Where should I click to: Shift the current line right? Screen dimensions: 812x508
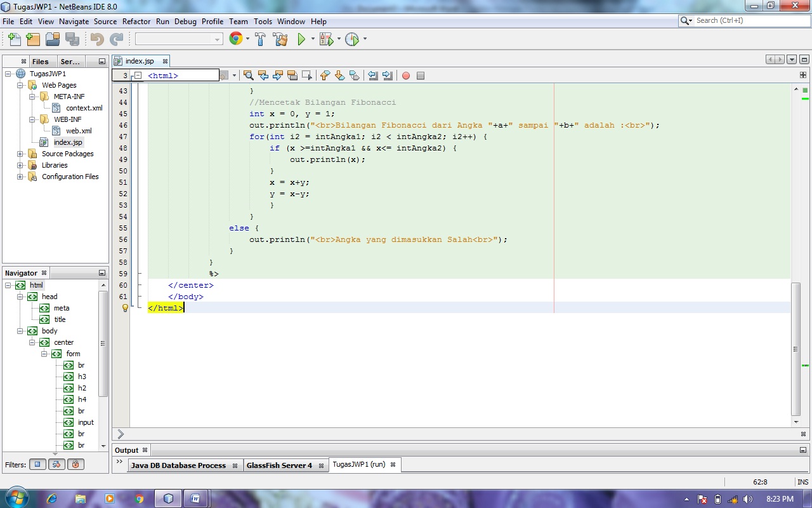[x=388, y=76]
